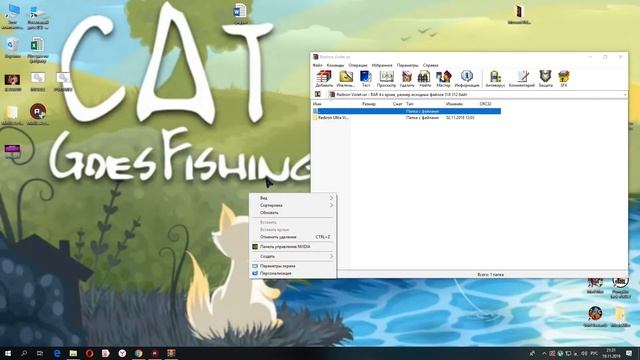
Task: Click the Комментарий (Comment) toolbar icon
Action: pos(522,78)
